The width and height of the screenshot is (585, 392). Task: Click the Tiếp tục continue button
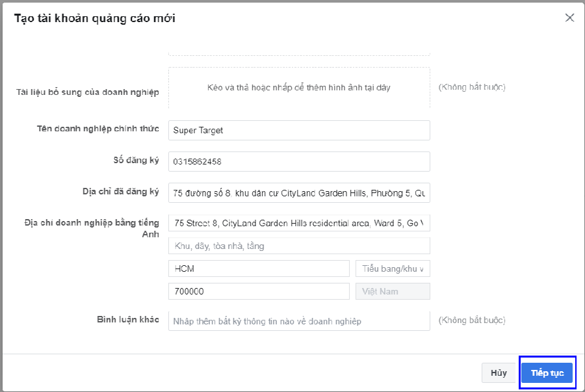(x=547, y=372)
